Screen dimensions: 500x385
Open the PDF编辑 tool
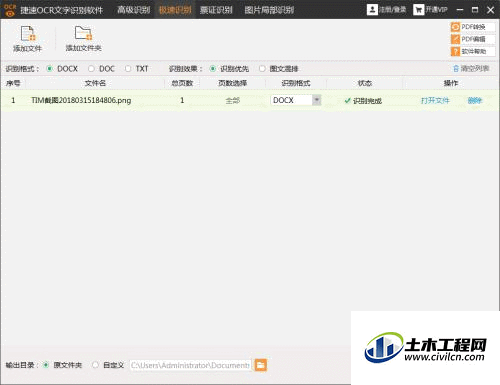click(x=473, y=39)
